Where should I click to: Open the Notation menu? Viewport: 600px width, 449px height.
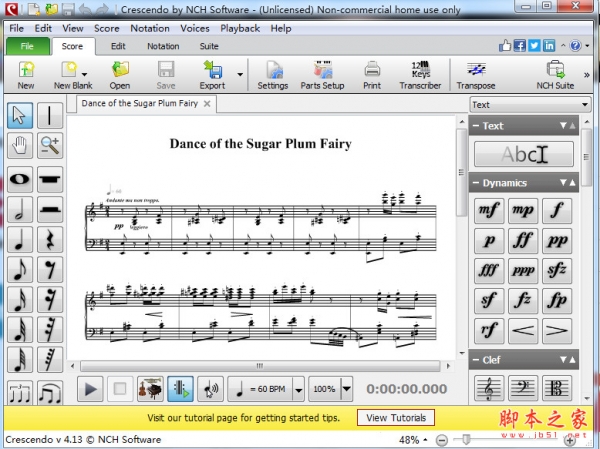click(x=150, y=28)
